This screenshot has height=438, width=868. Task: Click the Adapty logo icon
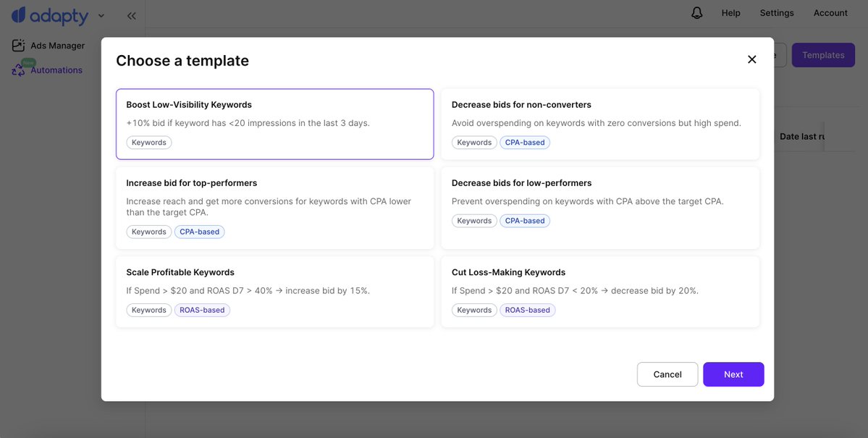(19, 14)
